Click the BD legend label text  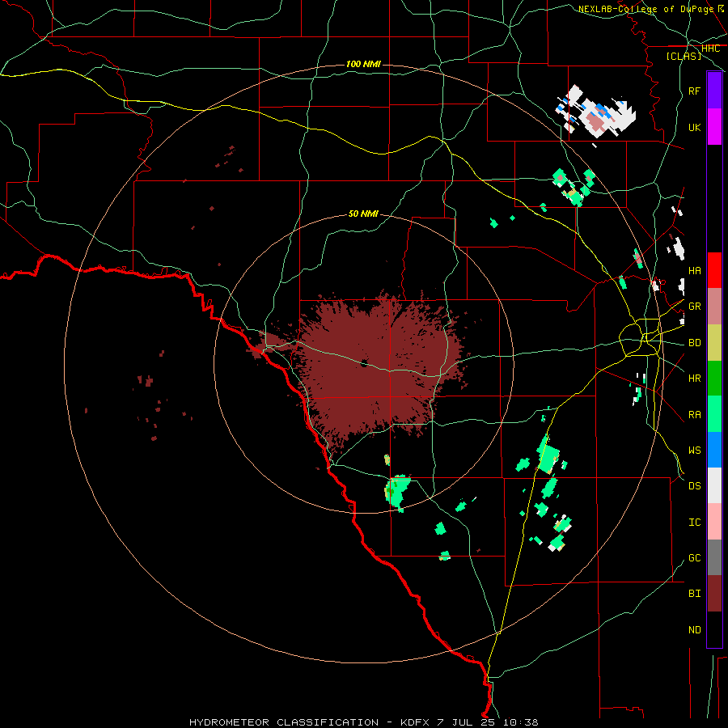[694, 343]
